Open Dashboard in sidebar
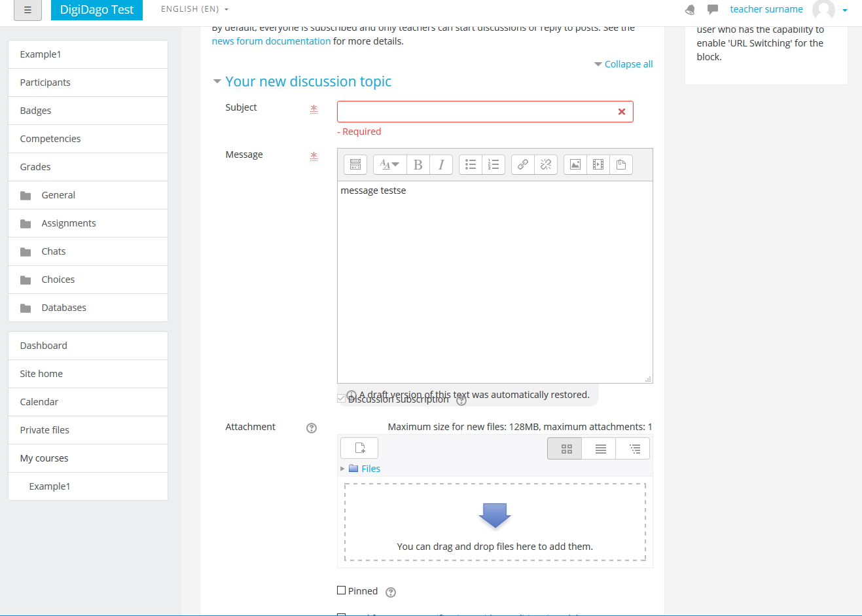This screenshot has height=616, width=862. click(88, 346)
